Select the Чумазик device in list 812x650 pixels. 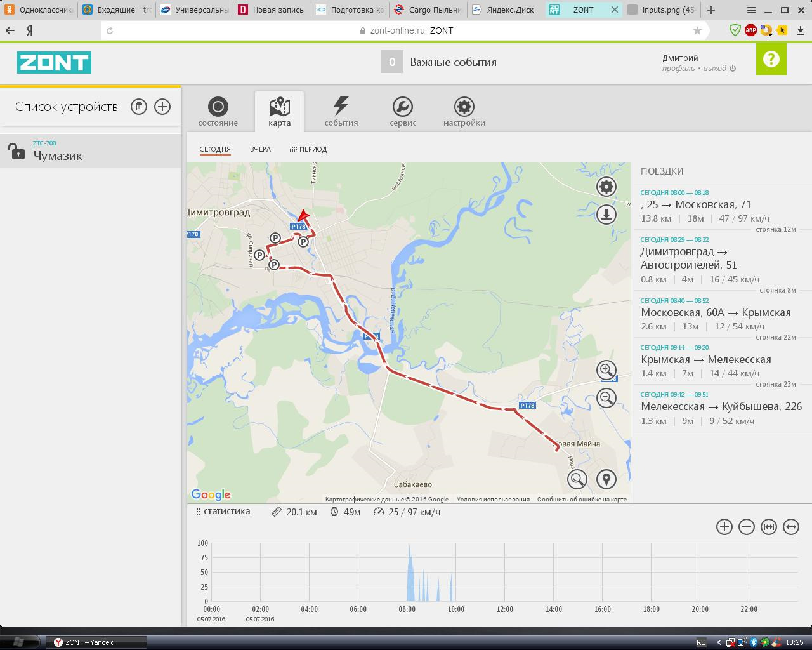(90, 151)
